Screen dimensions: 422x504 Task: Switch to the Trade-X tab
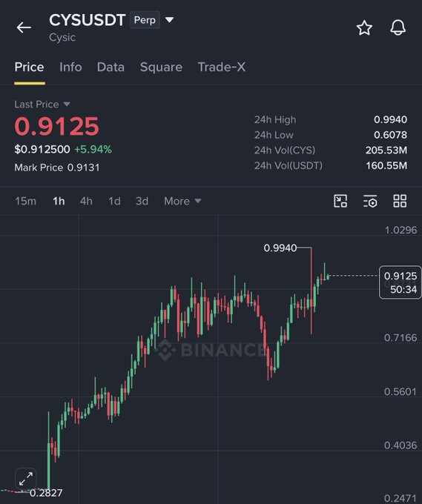coord(221,67)
